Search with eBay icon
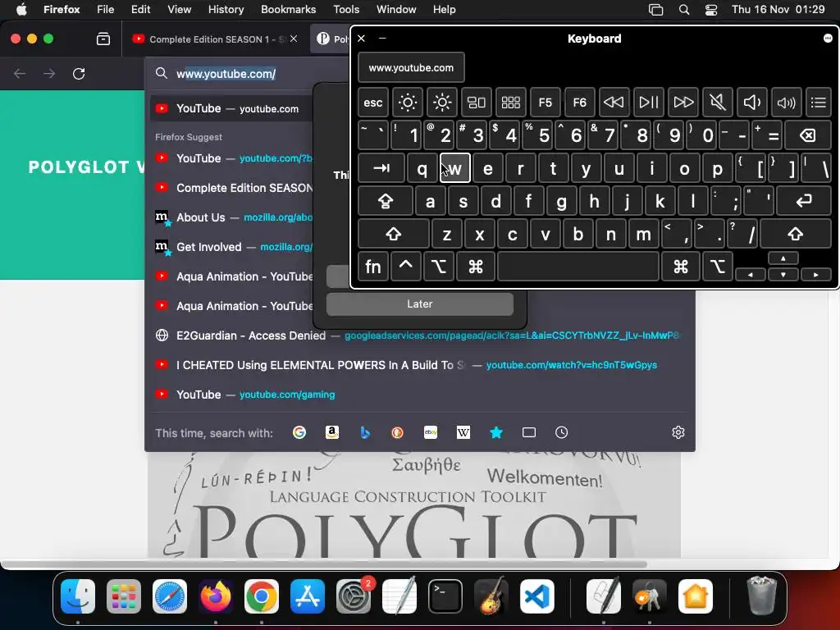Viewport: 840px width, 630px height. point(431,432)
